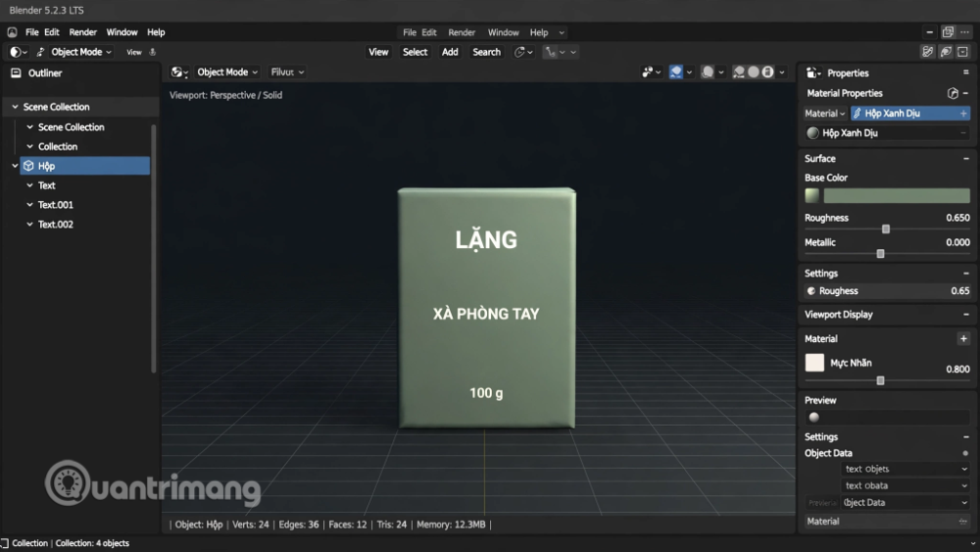Screen dimensions: 980x552
Task: Open the object visibility filter icon
Action: click(x=652, y=72)
